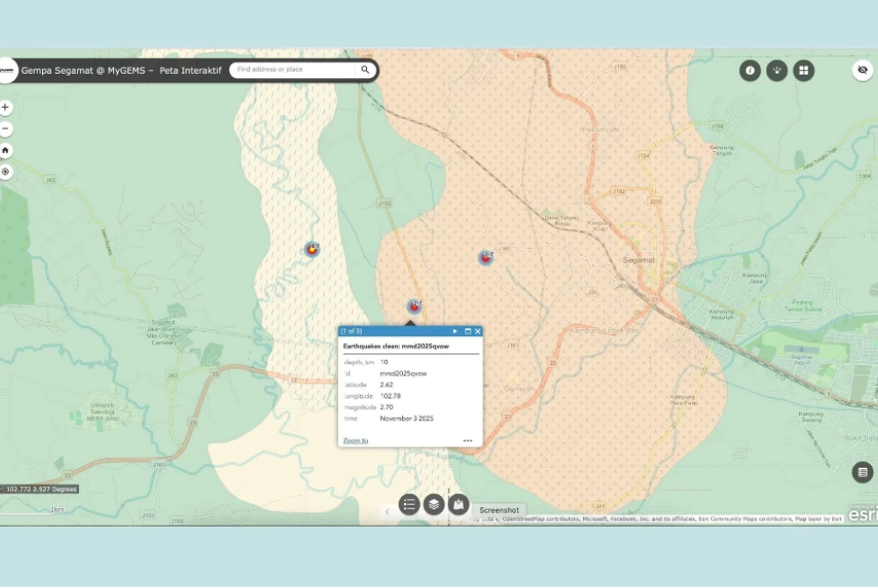Select the earthquake marker west of Segamat

tap(486, 256)
